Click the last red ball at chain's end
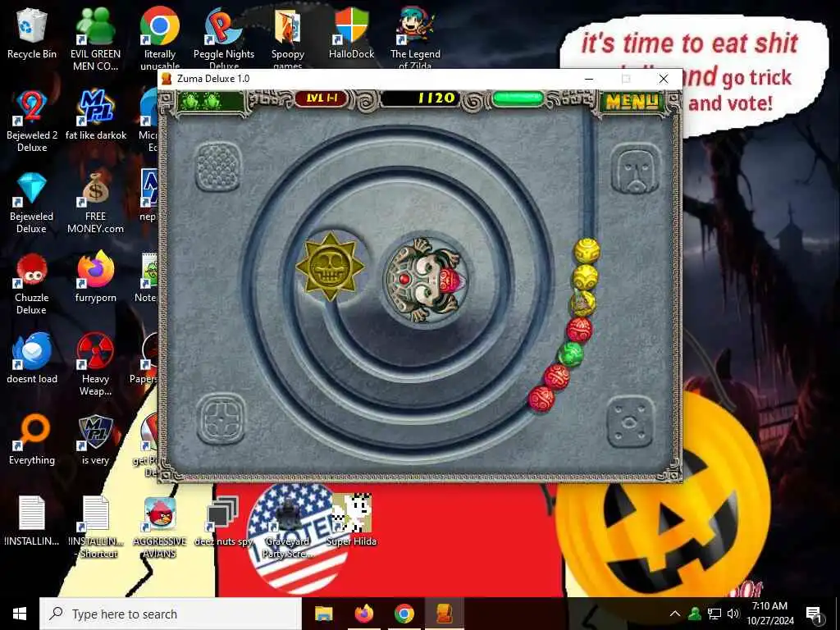840x630 pixels. (x=541, y=399)
